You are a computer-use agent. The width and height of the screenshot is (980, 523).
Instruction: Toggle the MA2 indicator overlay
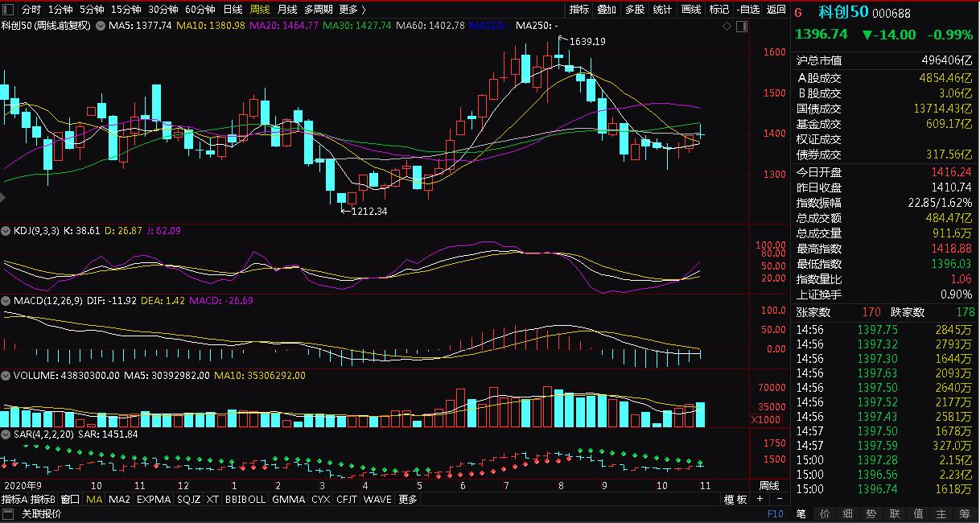(119, 500)
